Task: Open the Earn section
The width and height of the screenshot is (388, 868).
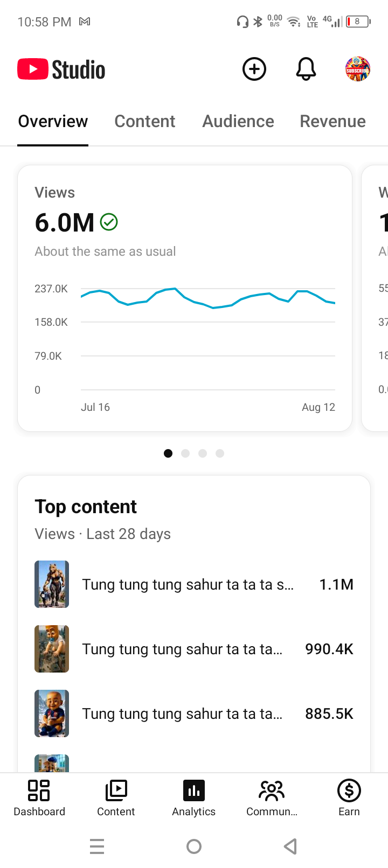Action: coord(349,799)
